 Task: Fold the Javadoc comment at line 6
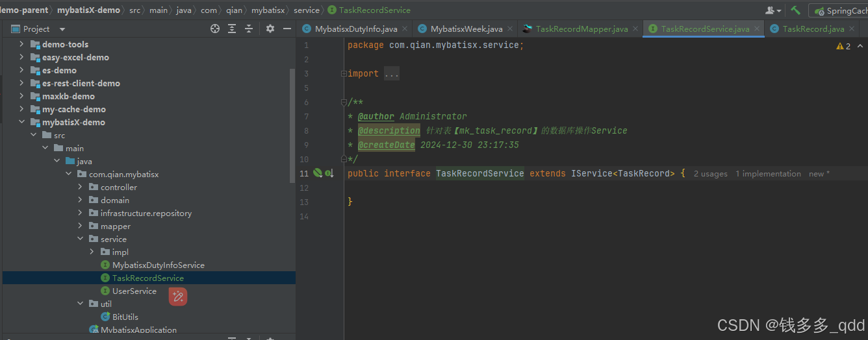tap(344, 103)
